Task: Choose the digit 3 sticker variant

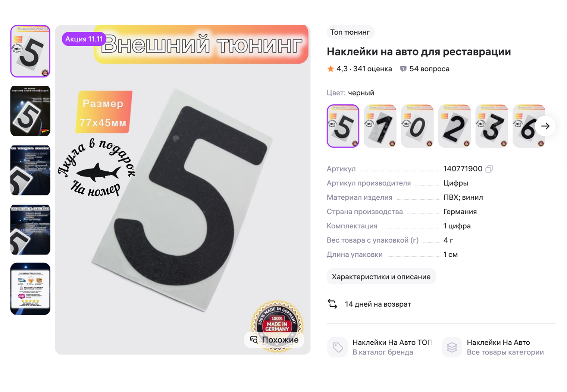Action: (x=492, y=126)
